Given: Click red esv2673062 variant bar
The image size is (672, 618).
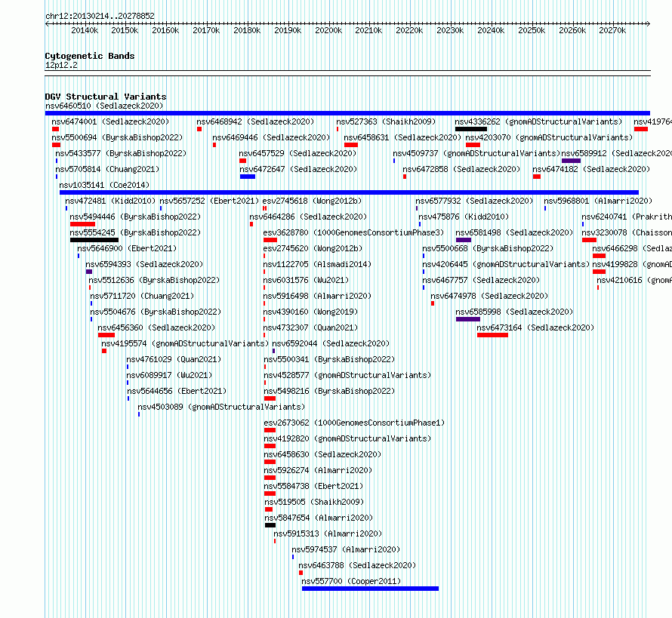Looking at the screenshot, I should tap(270, 430).
